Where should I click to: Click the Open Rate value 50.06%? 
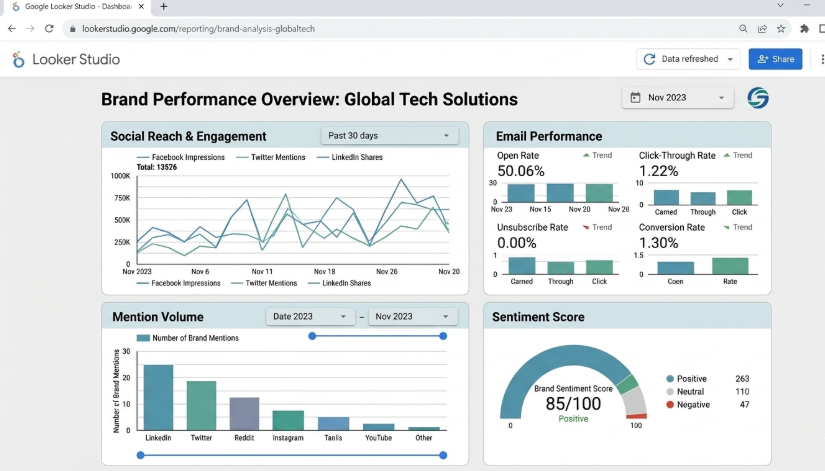pyautogui.click(x=521, y=171)
